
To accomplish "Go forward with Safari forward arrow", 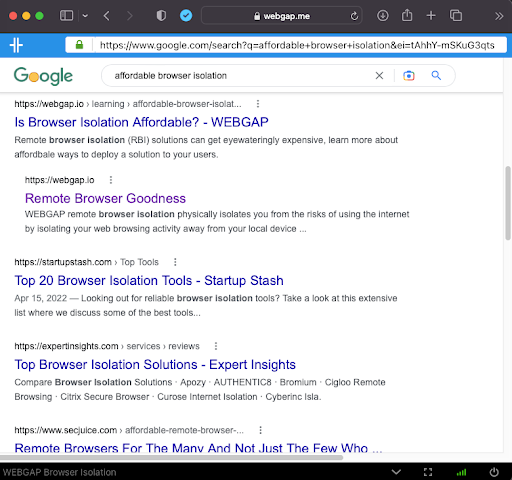I will point(130,16).
